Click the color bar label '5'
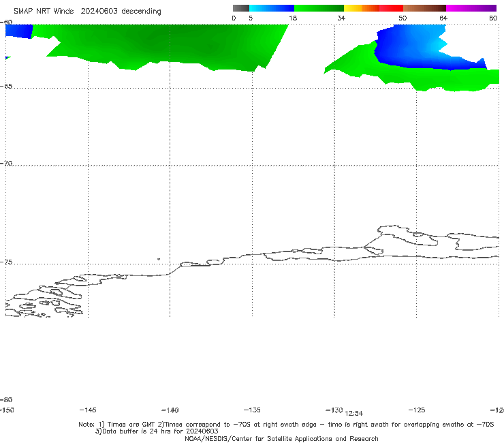The height and width of the screenshot is (443, 504). click(x=251, y=18)
